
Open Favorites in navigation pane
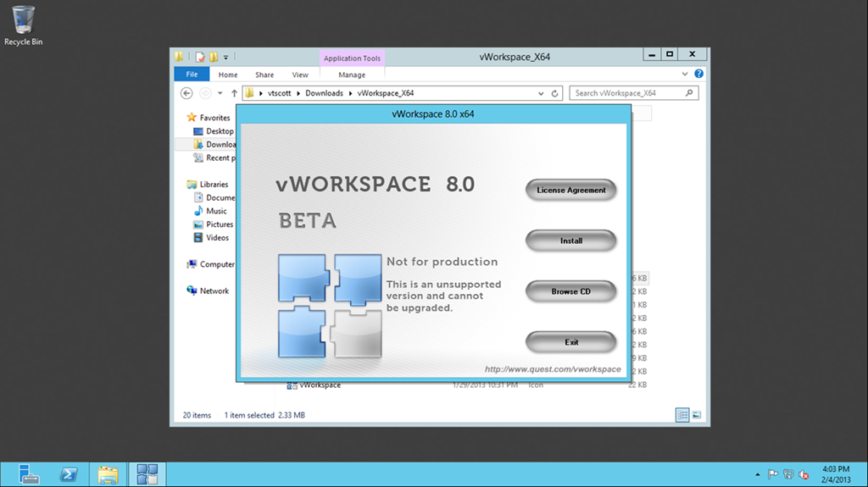pyautogui.click(x=214, y=118)
